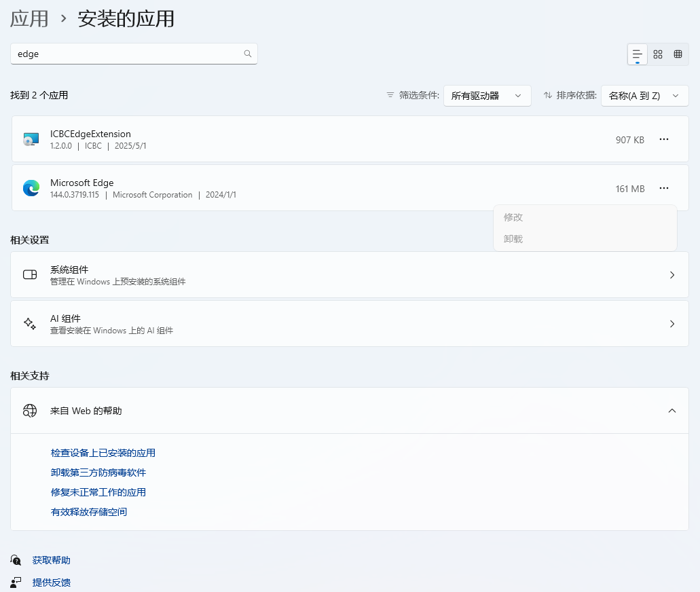Click the 安装的应用 page title
This screenshot has width=700, height=592.
coord(126,19)
